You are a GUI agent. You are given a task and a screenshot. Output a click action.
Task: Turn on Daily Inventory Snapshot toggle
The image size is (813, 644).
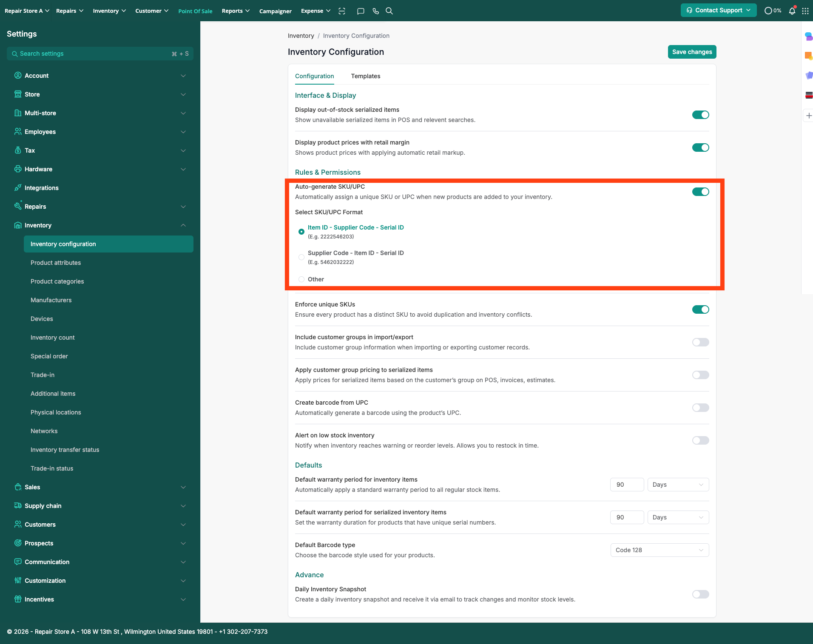click(700, 594)
